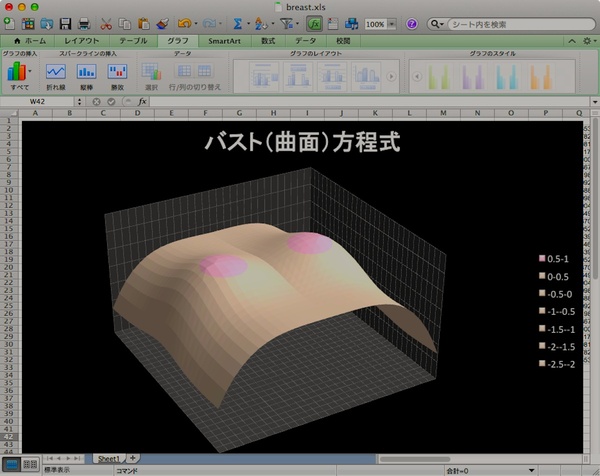Add a new sheet with plus button
Screen dimensions: 600x476
(134, 456)
